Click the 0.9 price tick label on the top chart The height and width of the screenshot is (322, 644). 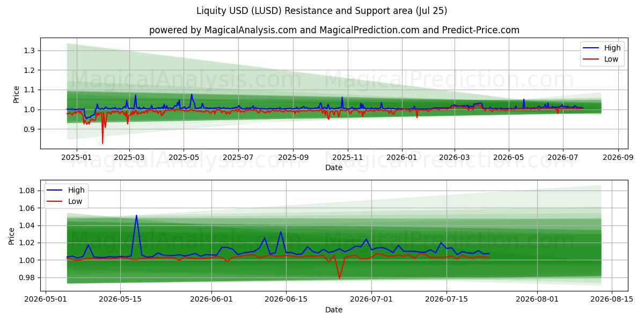(30, 129)
